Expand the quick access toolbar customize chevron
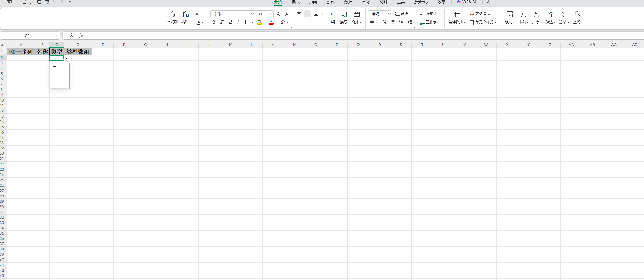The image size is (644, 280). [70, 2]
